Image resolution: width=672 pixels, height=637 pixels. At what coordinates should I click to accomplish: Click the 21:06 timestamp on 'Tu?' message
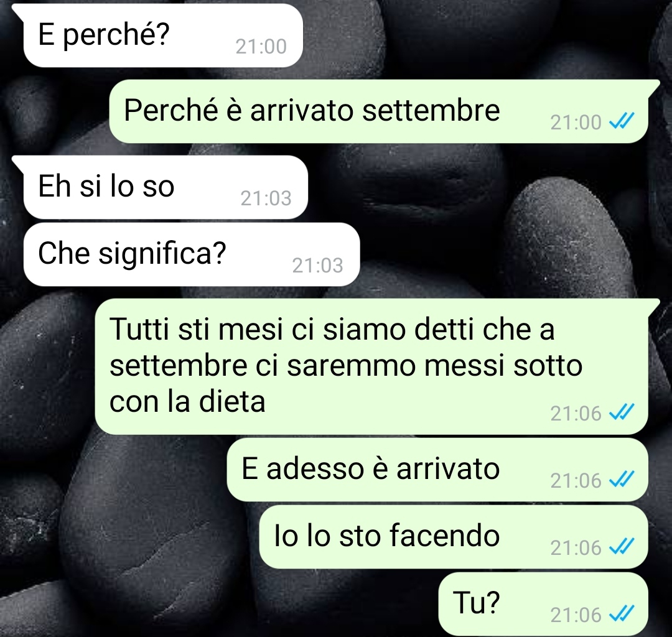[x=576, y=615]
